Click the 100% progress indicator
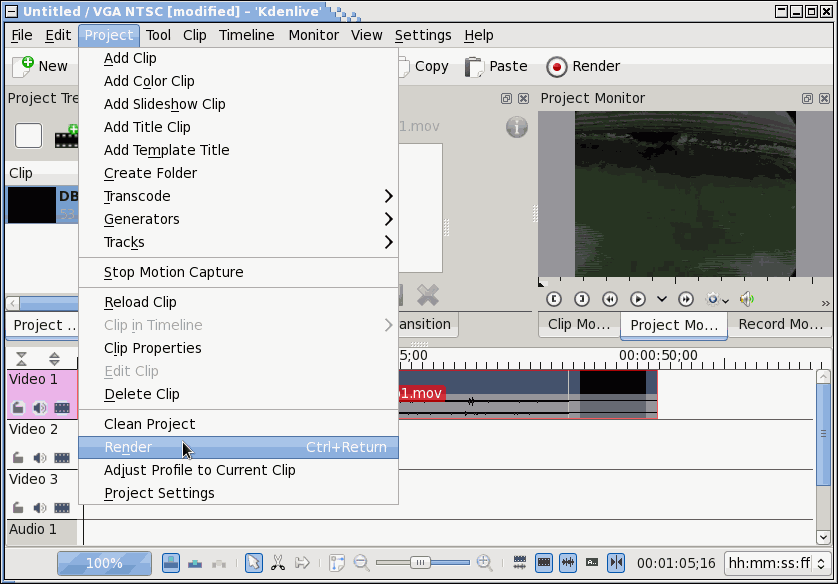Viewport: 838px width, 584px height. 104,563
